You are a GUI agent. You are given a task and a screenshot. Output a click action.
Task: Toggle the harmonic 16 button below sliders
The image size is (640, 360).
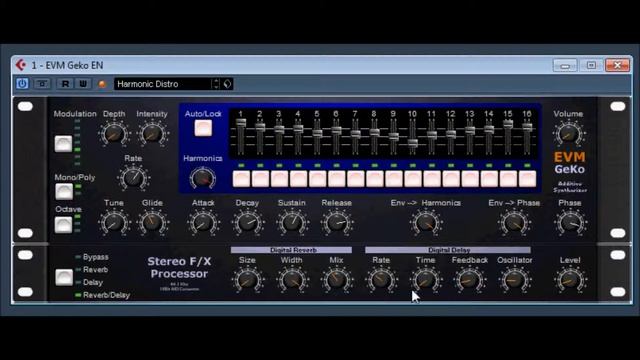(x=527, y=179)
